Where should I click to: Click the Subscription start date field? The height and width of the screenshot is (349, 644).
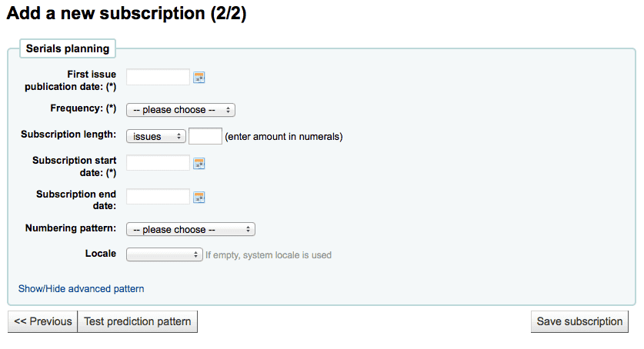click(158, 163)
